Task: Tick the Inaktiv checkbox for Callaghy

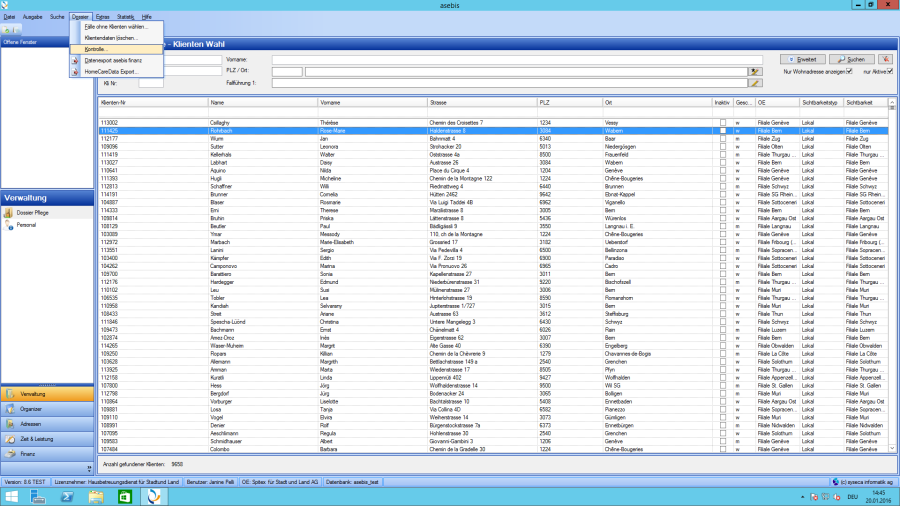Action: [x=722, y=121]
